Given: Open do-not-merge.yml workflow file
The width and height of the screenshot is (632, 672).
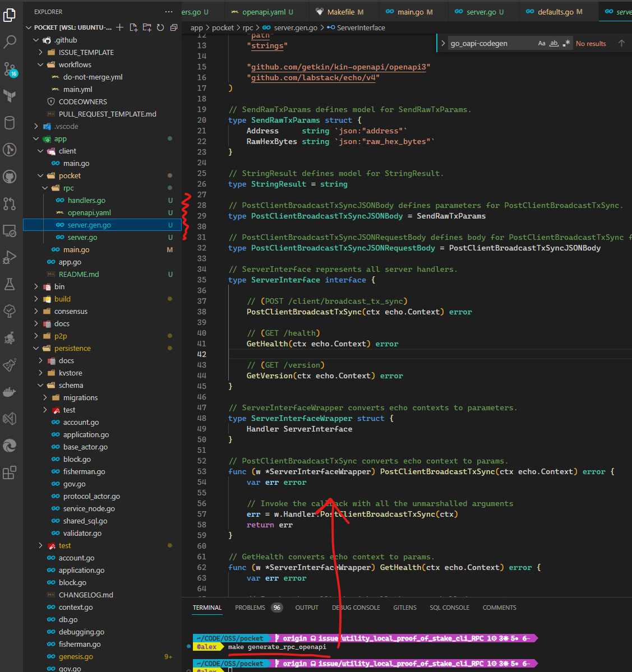Looking at the screenshot, I should [93, 77].
